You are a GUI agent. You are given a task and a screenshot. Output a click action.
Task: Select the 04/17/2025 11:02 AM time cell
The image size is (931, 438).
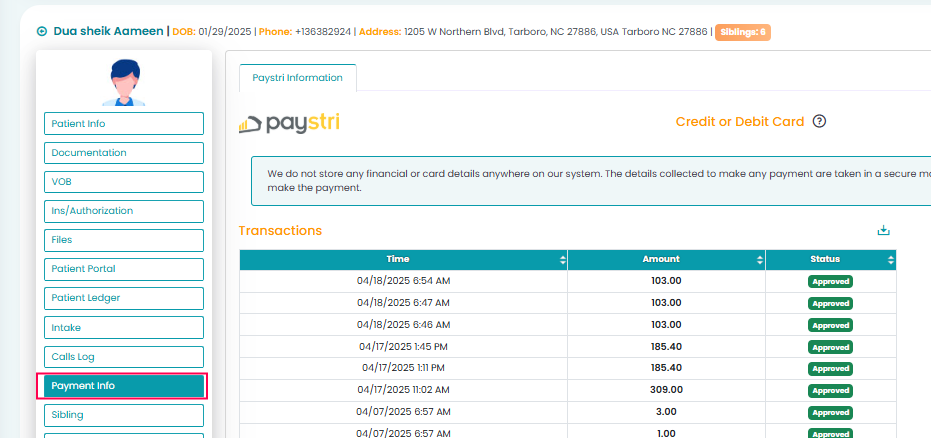tap(404, 390)
